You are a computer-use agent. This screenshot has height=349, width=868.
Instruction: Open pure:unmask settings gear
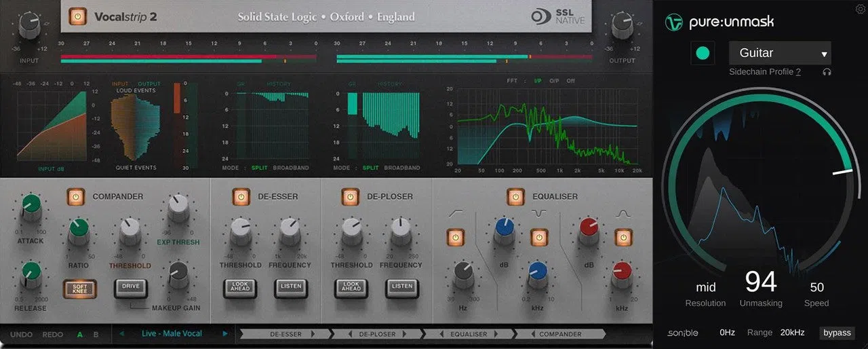tap(861, 9)
